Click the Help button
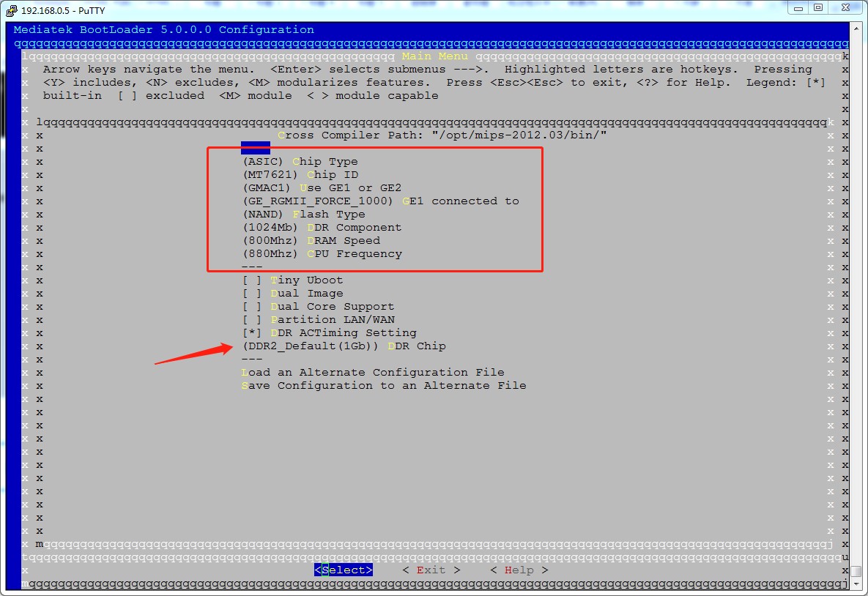 tap(519, 570)
